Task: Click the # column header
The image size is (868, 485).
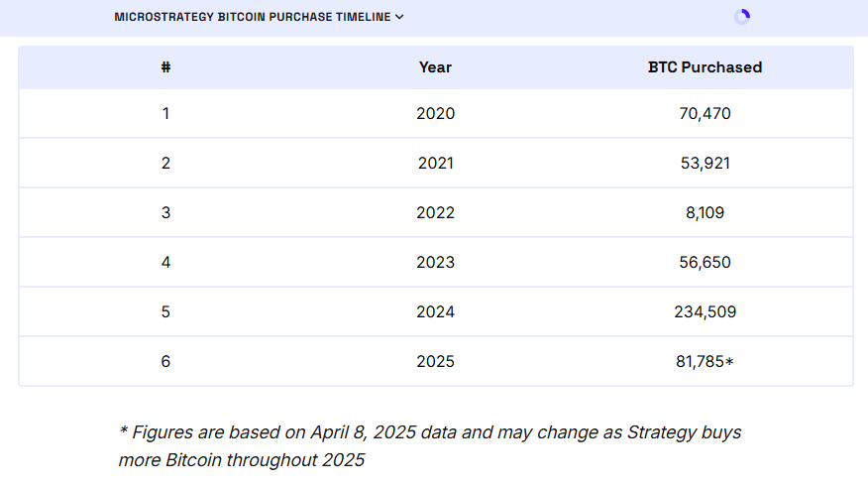Action: 165,67
